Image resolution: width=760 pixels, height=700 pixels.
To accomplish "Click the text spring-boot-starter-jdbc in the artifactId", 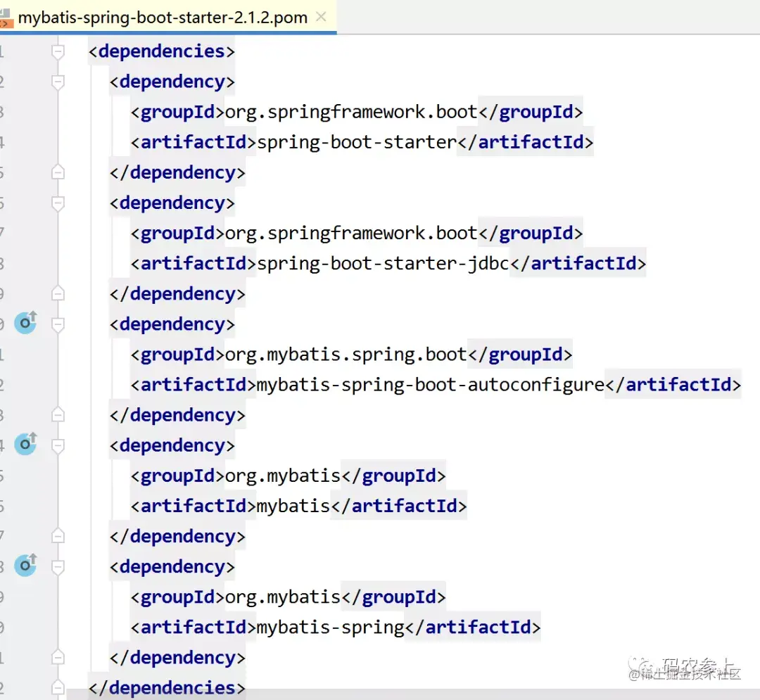I will (383, 264).
